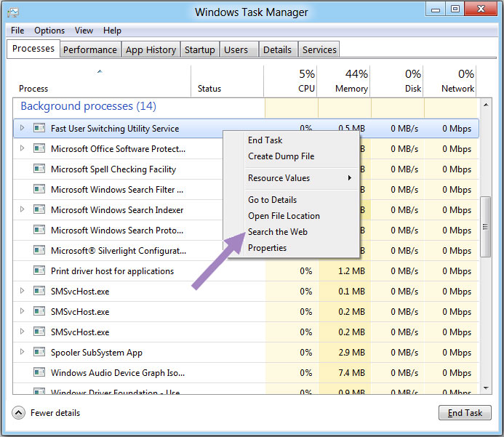Screen dimensions: 504x437
Task: Switch to the Performance tab
Action: (x=89, y=49)
